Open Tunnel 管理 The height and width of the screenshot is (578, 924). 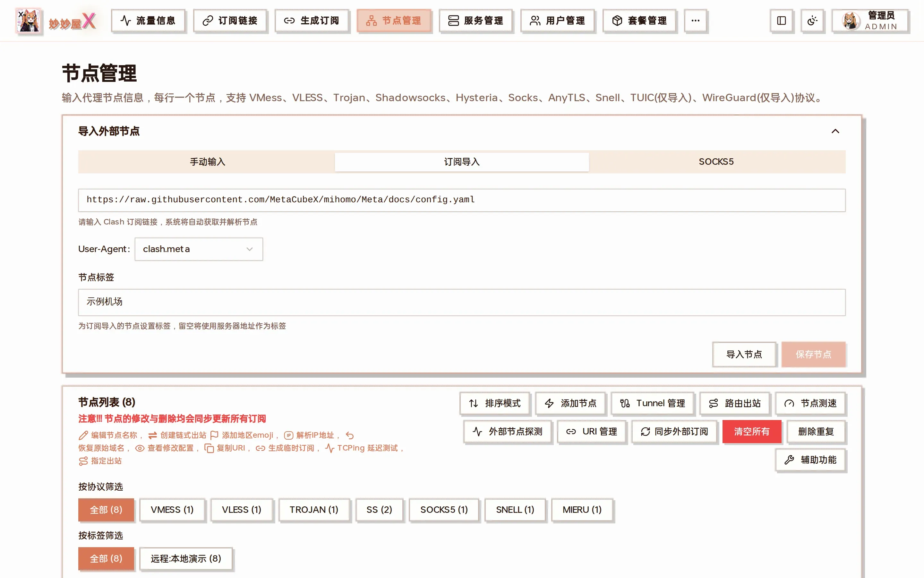[652, 403]
